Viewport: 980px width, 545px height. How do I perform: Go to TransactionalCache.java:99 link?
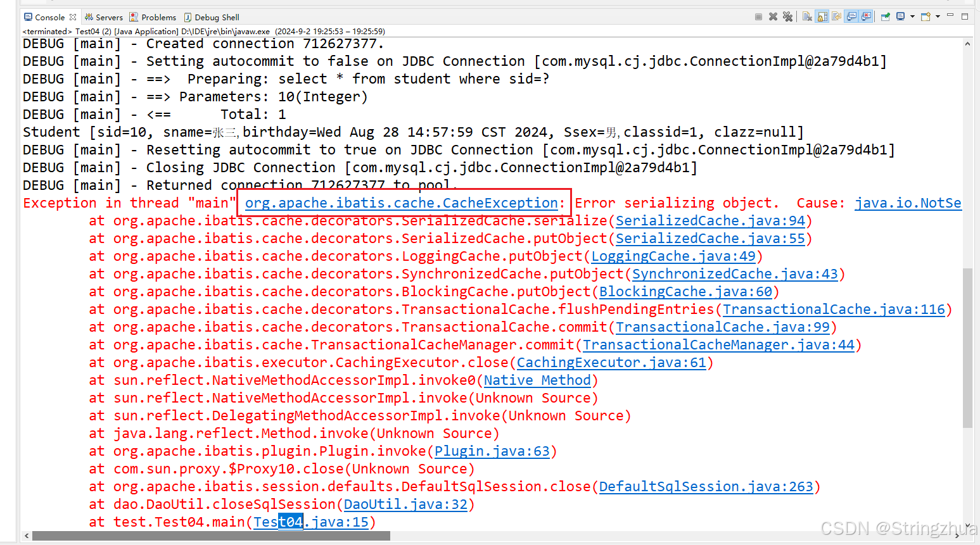pyautogui.click(x=723, y=327)
